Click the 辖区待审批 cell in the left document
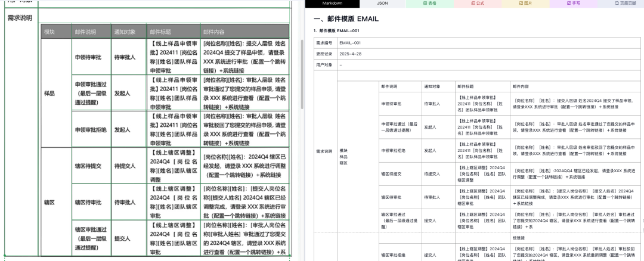The width and height of the screenshot is (644, 261). click(91, 203)
